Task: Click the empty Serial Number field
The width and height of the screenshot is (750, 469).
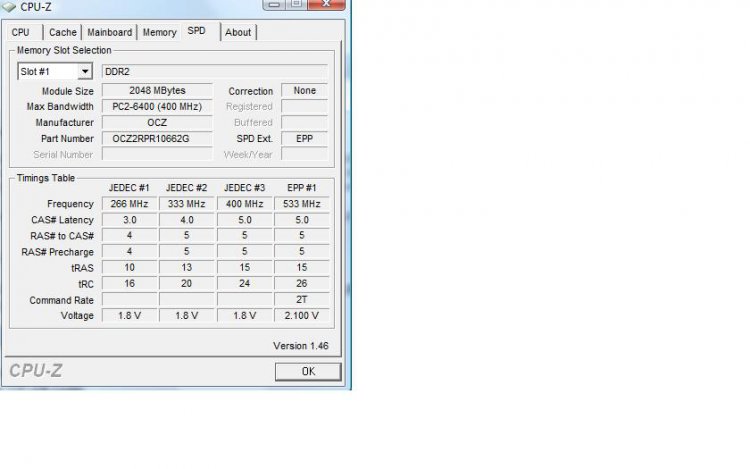Action: pos(157,154)
